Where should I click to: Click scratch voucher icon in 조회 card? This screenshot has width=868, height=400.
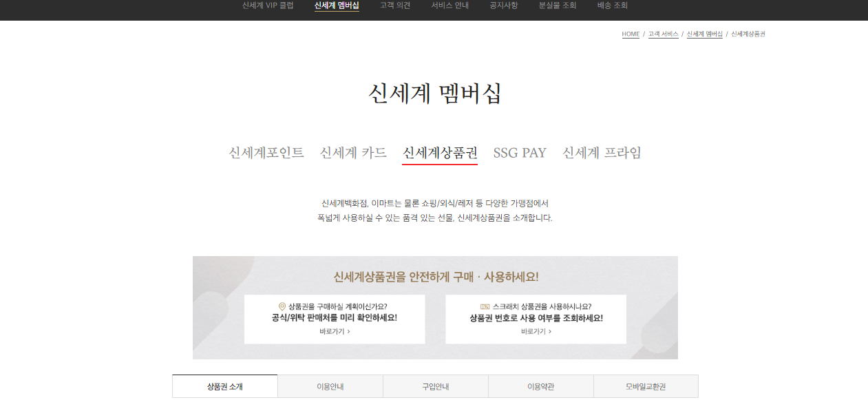[485, 306]
